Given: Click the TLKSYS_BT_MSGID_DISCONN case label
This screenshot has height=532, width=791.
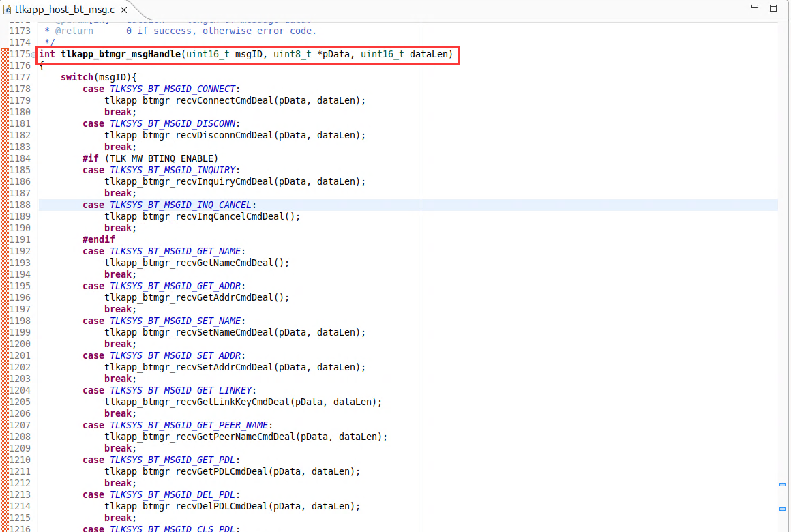Looking at the screenshot, I should tap(173, 123).
